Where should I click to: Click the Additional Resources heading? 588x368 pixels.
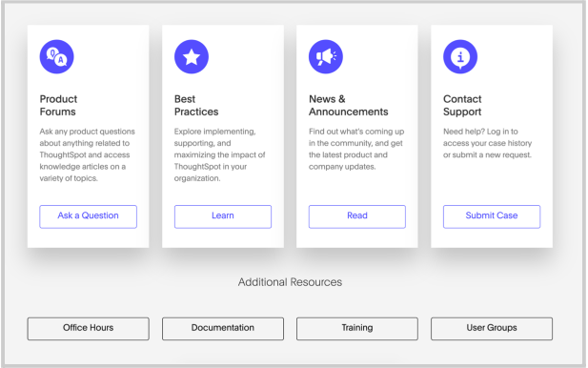click(290, 282)
